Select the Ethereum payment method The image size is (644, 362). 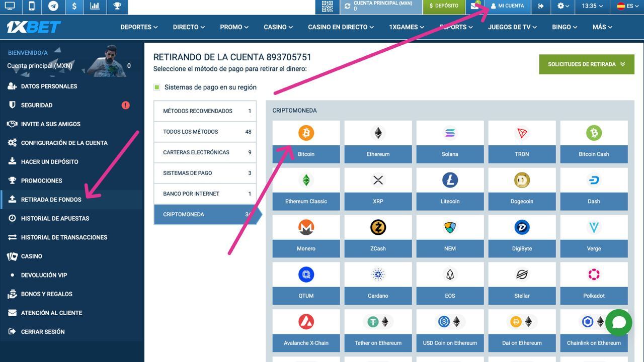click(x=378, y=142)
